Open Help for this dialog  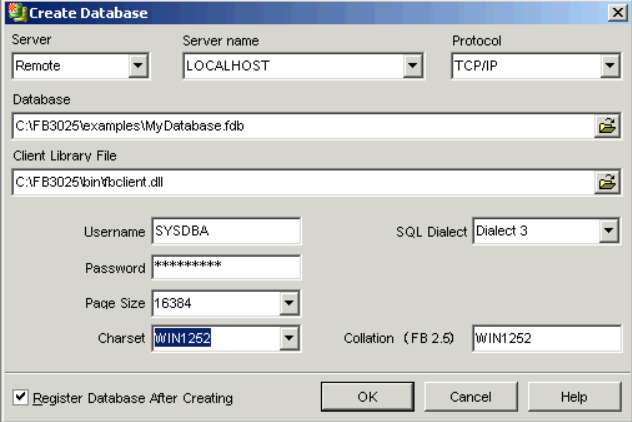(x=572, y=397)
